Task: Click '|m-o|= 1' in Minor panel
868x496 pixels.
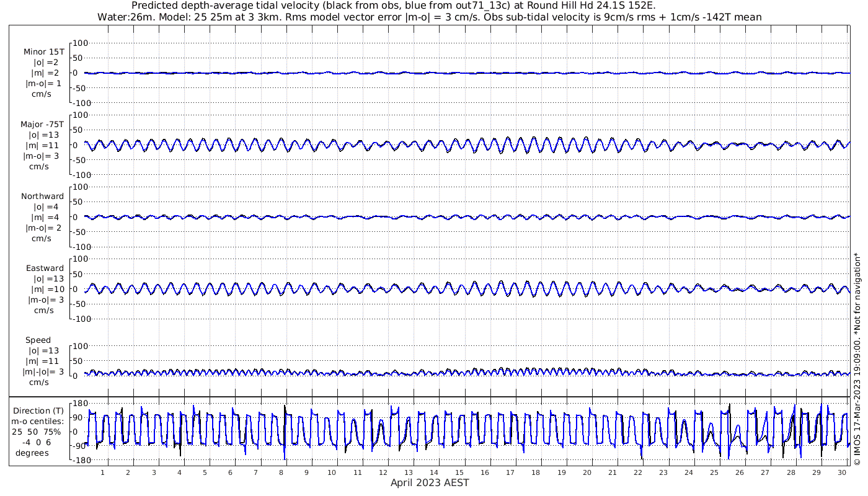Action: [43, 84]
